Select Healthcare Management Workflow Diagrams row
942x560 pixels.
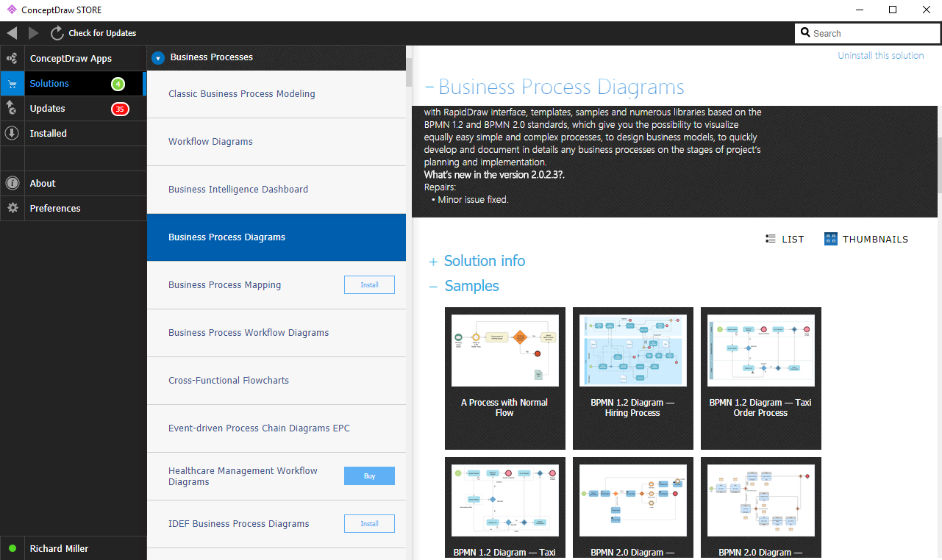click(x=276, y=476)
